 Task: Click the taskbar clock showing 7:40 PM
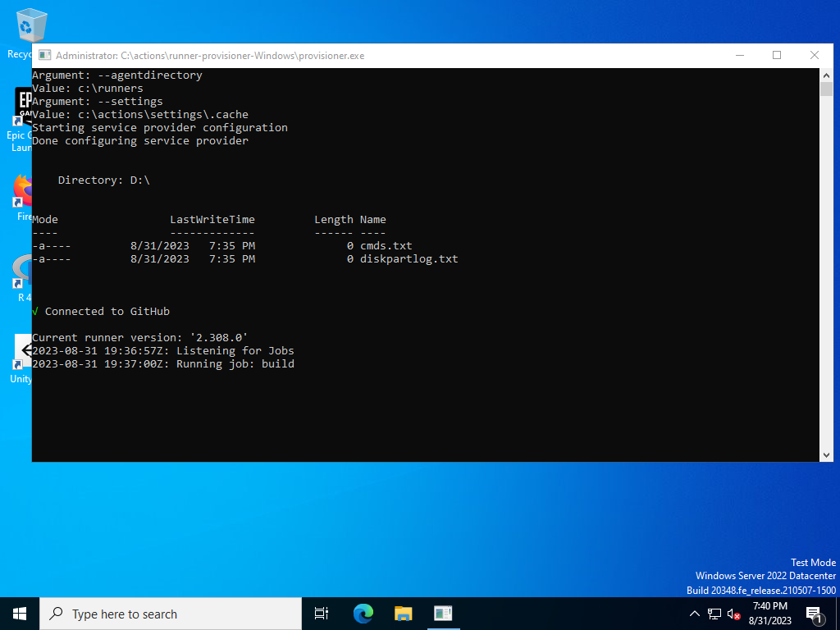[x=769, y=614]
